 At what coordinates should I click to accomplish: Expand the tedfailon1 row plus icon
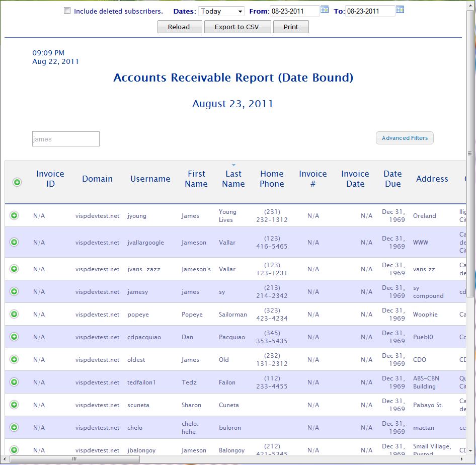coord(14,382)
